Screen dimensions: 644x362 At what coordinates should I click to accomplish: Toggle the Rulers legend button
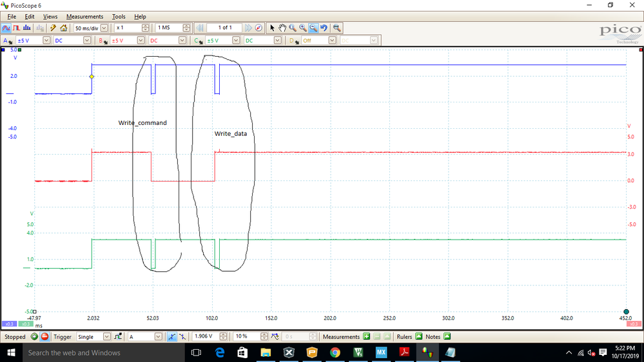tap(419, 336)
